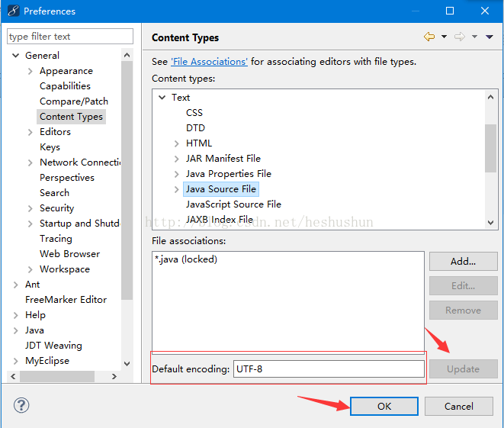Confirm preferences with OK
Viewport: 504px width, 428px height.
pyautogui.click(x=384, y=406)
